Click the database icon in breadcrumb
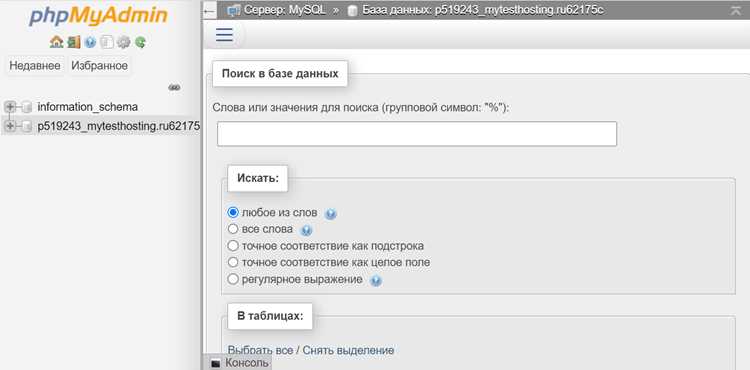This screenshot has width=750, height=370. (352, 11)
